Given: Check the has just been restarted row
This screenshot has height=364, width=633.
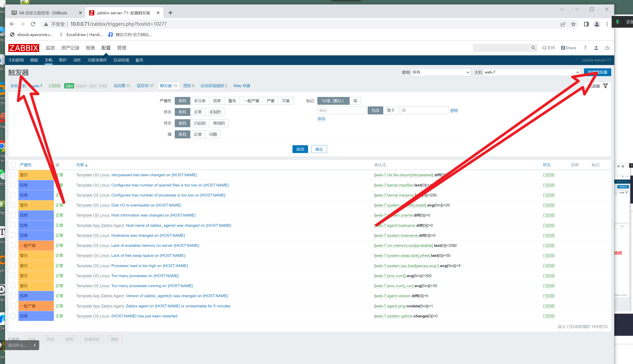Looking at the screenshot, I should [x=13, y=316].
